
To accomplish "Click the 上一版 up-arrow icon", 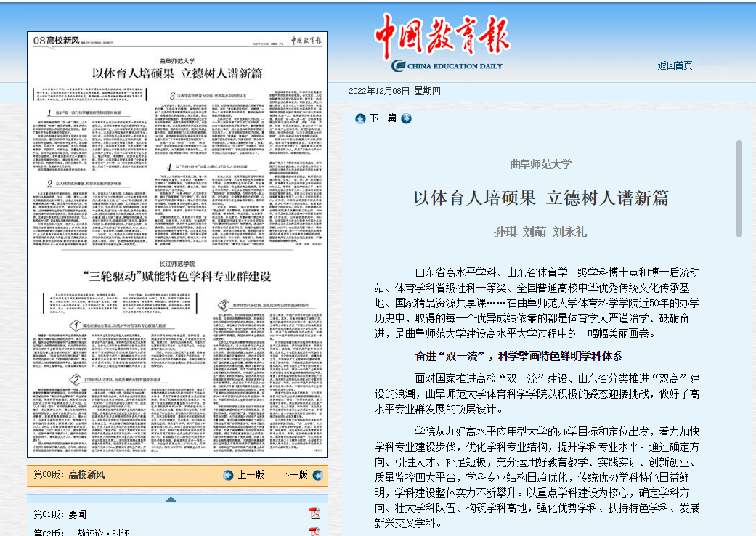I will pos(228,475).
